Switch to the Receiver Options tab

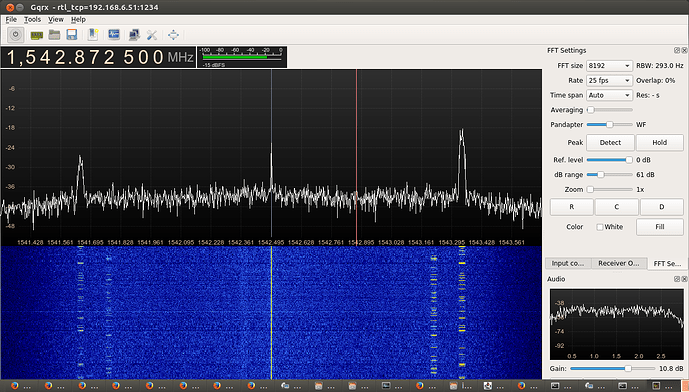pos(619,263)
